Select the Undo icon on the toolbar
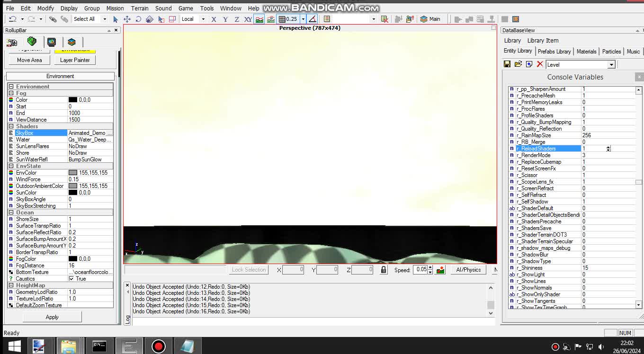Screen dimensions: 644x354 coord(13,19)
